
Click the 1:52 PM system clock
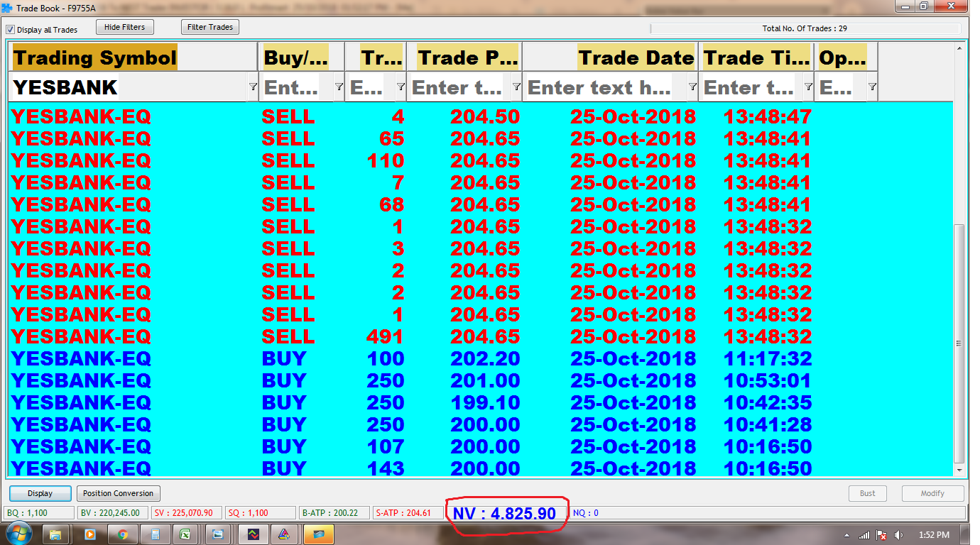tap(933, 535)
